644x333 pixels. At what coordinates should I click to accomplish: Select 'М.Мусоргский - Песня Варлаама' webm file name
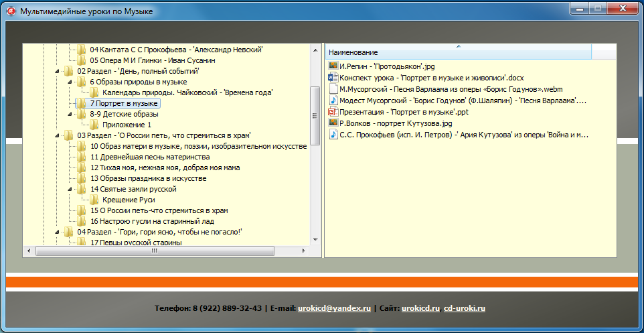[451, 89]
